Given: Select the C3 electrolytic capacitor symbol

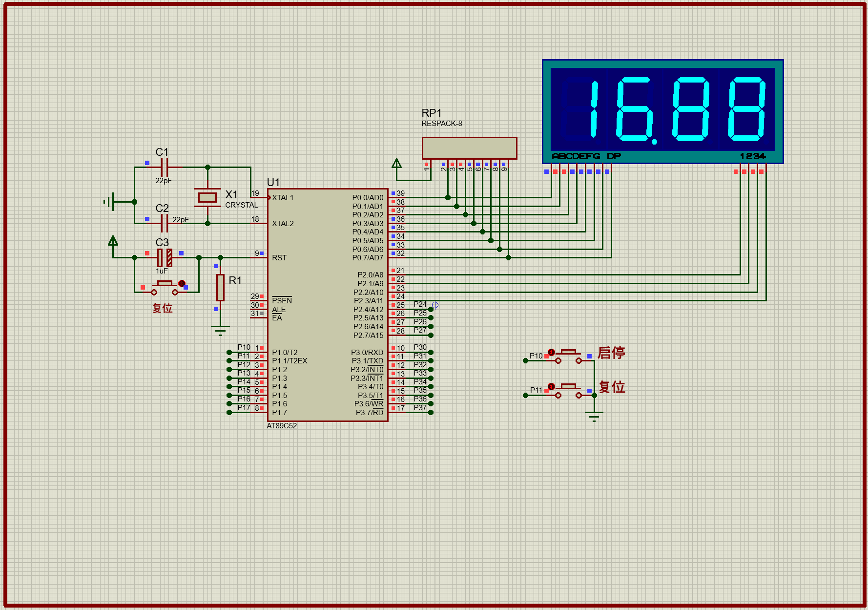Looking at the screenshot, I should [x=165, y=257].
